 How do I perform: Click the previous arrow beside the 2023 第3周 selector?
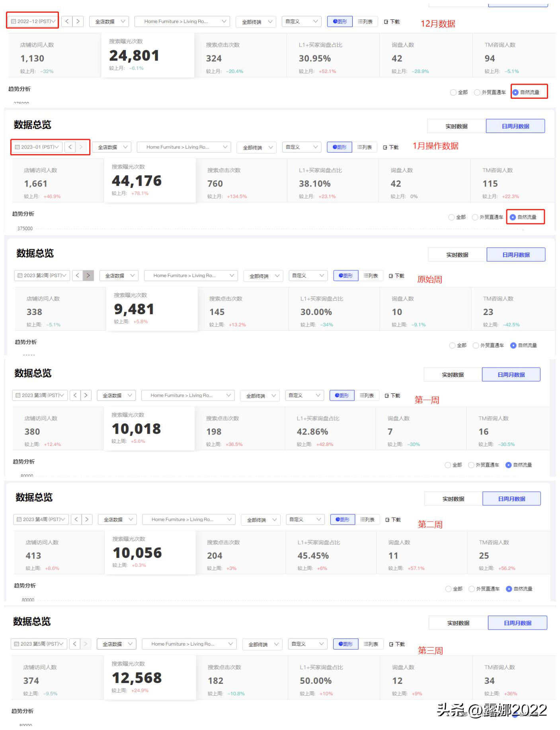pos(75,395)
